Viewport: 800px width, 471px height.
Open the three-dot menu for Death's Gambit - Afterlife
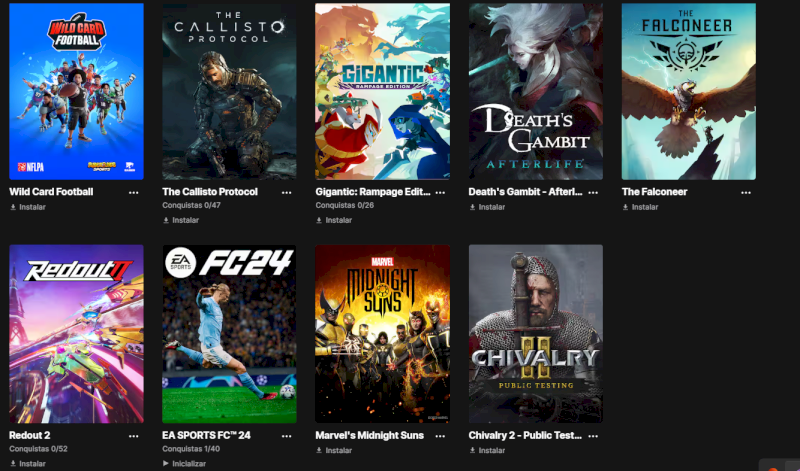point(593,193)
